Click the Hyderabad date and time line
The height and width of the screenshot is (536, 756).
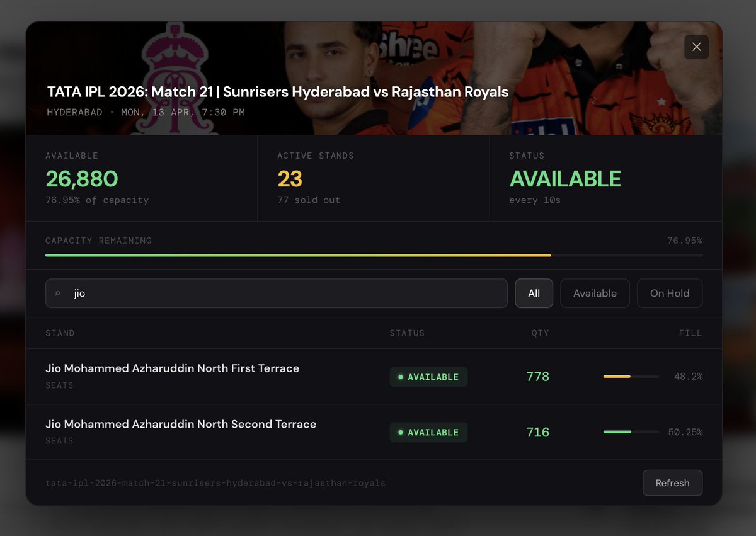point(146,113)
